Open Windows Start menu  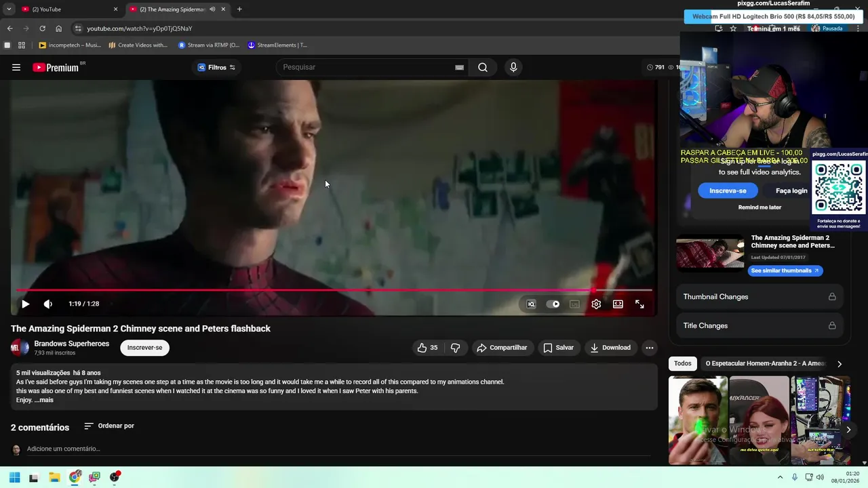click(14, 477)
